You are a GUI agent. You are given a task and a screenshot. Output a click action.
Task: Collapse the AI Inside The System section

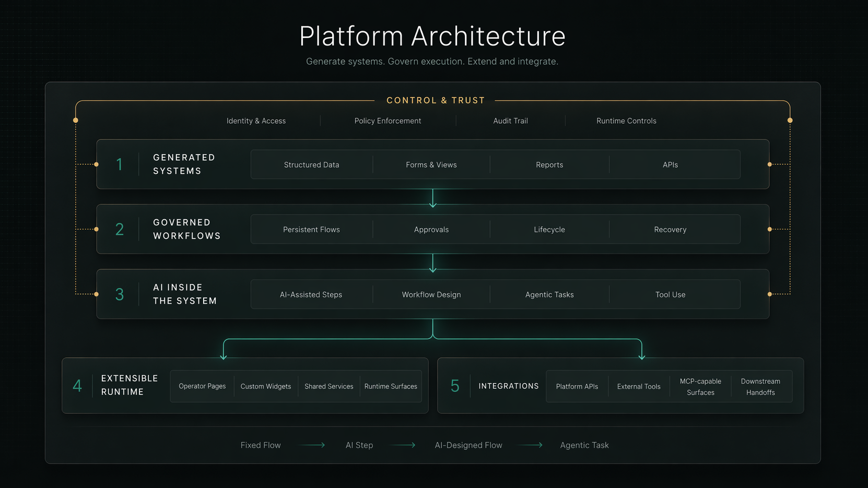(185, 294)
